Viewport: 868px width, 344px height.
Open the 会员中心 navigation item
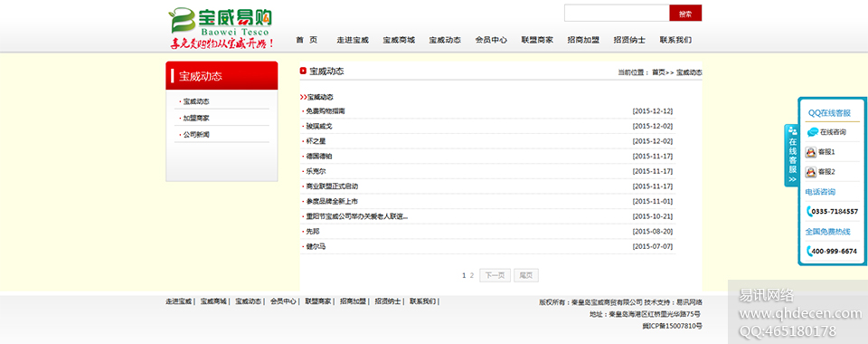click(x=491, y=40)
